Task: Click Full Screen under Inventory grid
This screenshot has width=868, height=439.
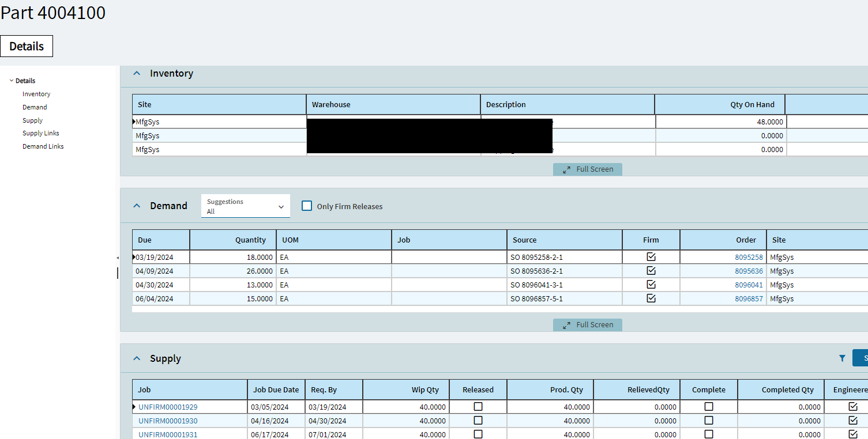Action: [x=588, y=169]
